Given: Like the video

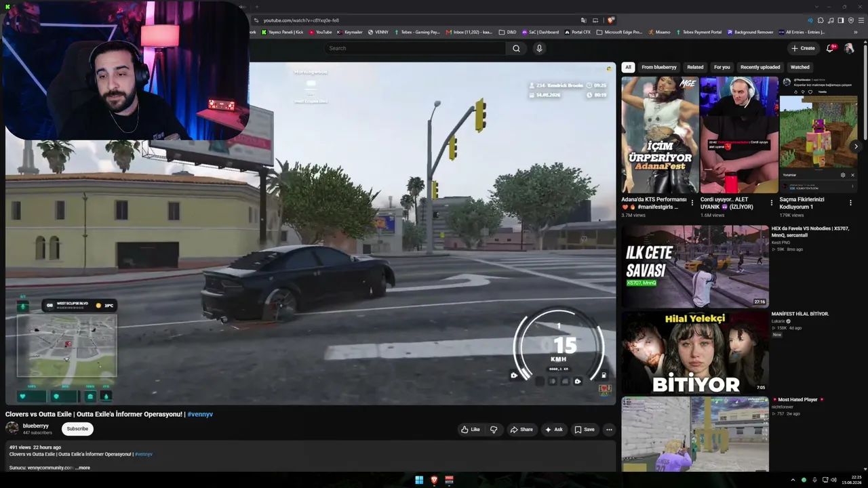Looking at the screenshot, I should 471,430.
